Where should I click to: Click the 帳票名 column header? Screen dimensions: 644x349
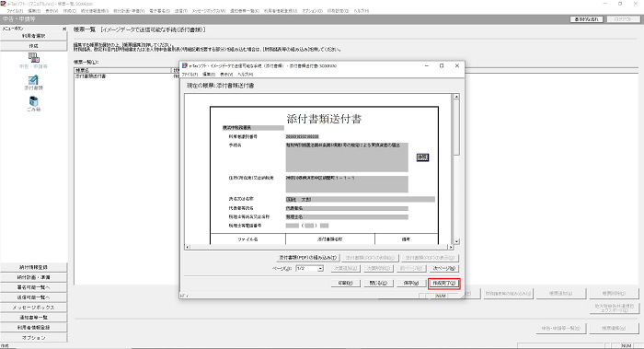tap(122, 71)
